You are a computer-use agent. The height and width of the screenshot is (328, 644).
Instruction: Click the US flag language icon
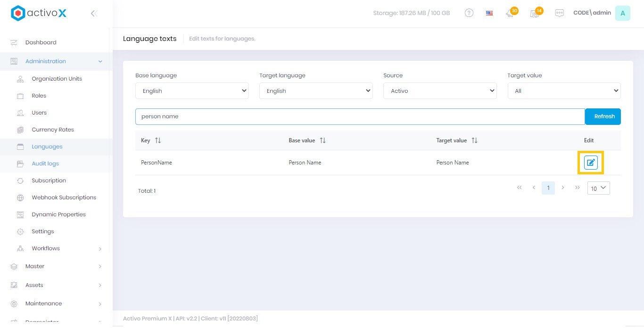[489, 13]
